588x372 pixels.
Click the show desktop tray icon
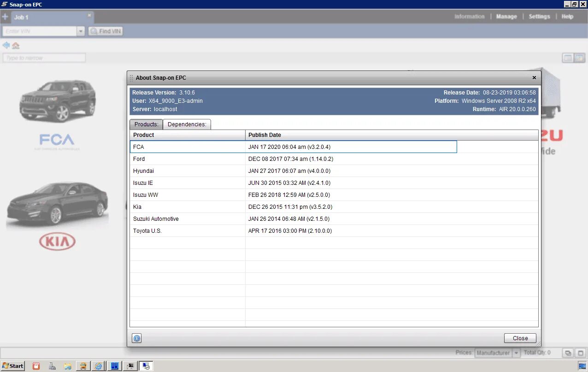(x=583, y=366)
